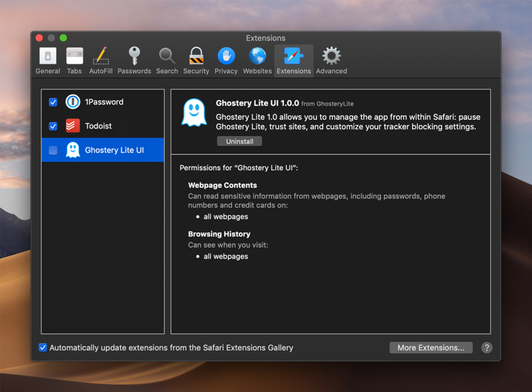This screenshot has height=392, width=532.
Task: Open the Search preferences pane
Action: (167, 61)
